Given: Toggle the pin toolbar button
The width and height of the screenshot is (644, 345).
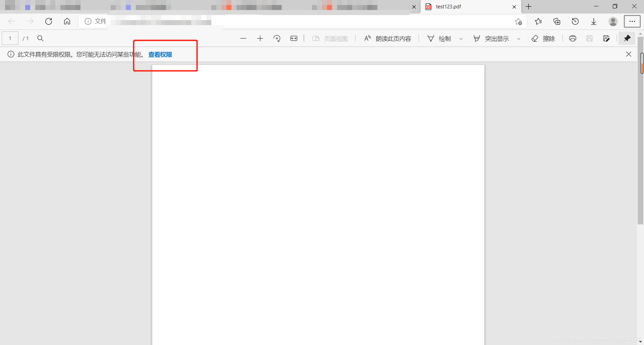Looking at the screenshot, I should pos(627,39).
